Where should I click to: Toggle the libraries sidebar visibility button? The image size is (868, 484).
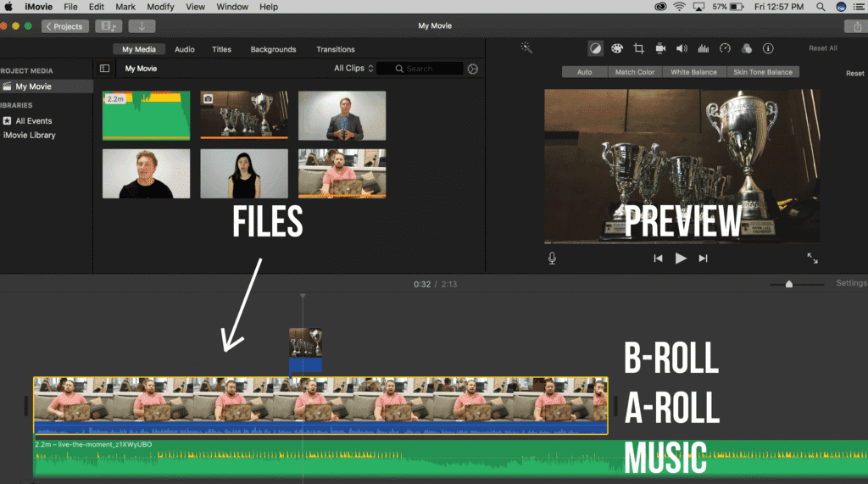(x=104, y=69)
